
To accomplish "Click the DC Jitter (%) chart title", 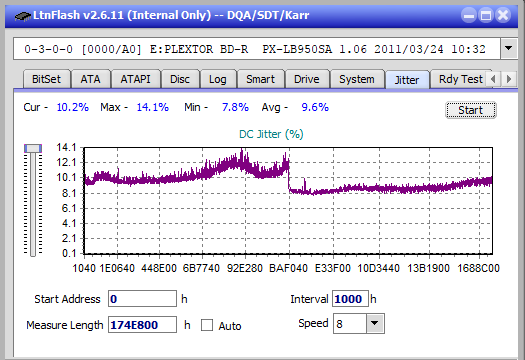I will click(271, 134).
